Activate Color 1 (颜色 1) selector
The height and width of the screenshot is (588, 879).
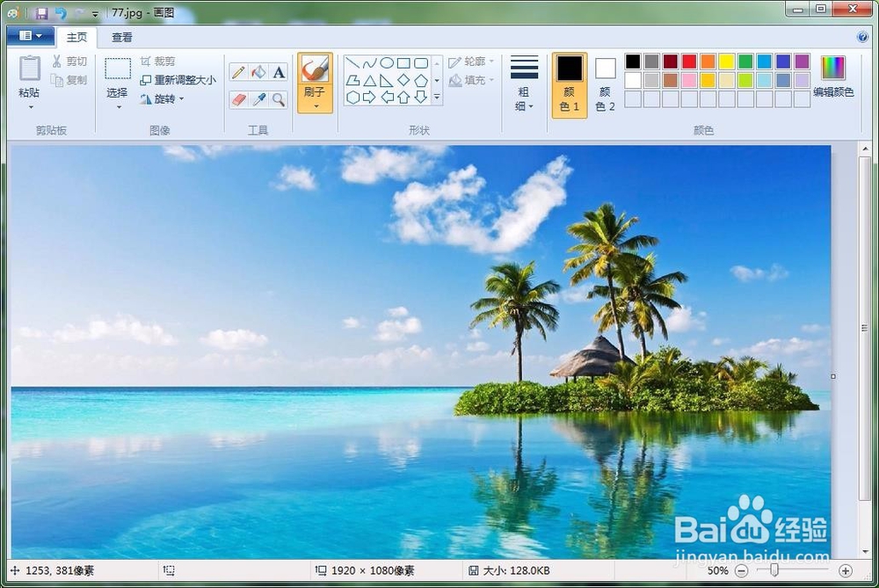point(570,85)
